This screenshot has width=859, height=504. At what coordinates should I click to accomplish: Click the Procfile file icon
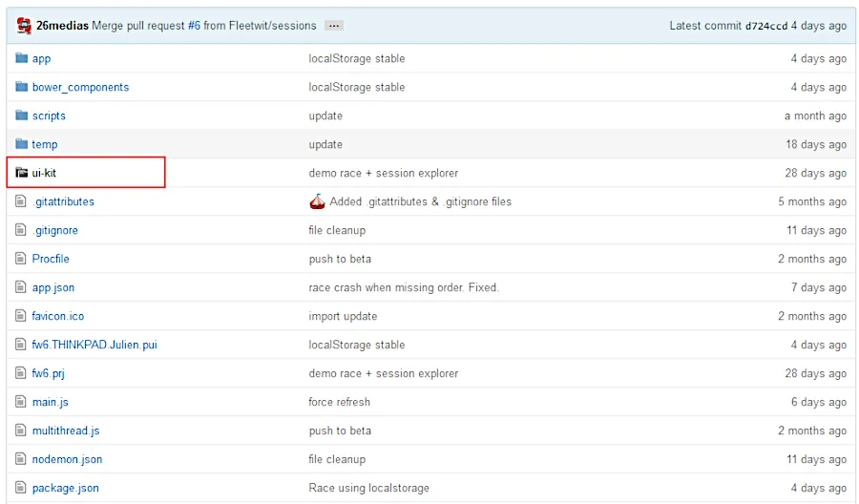click(x=22, y=259)
